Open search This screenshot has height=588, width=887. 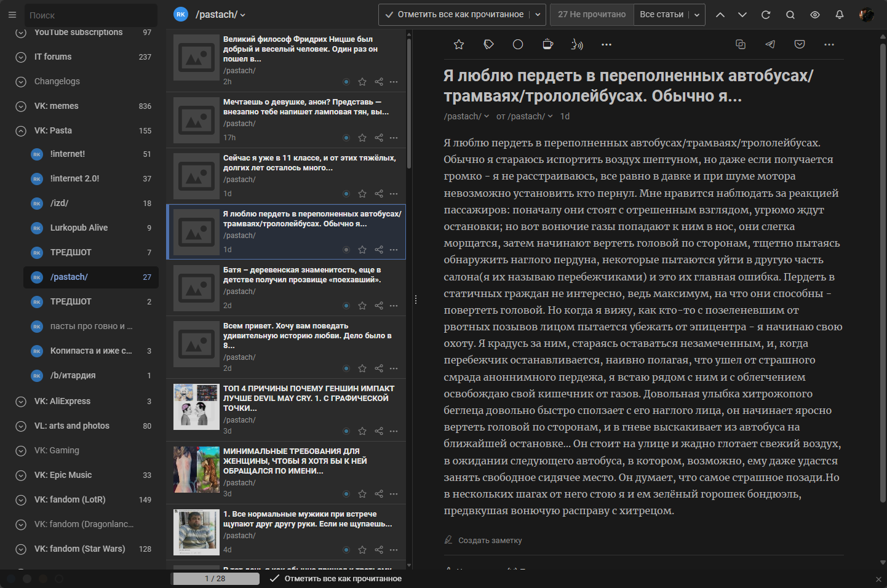pos(790,14)
